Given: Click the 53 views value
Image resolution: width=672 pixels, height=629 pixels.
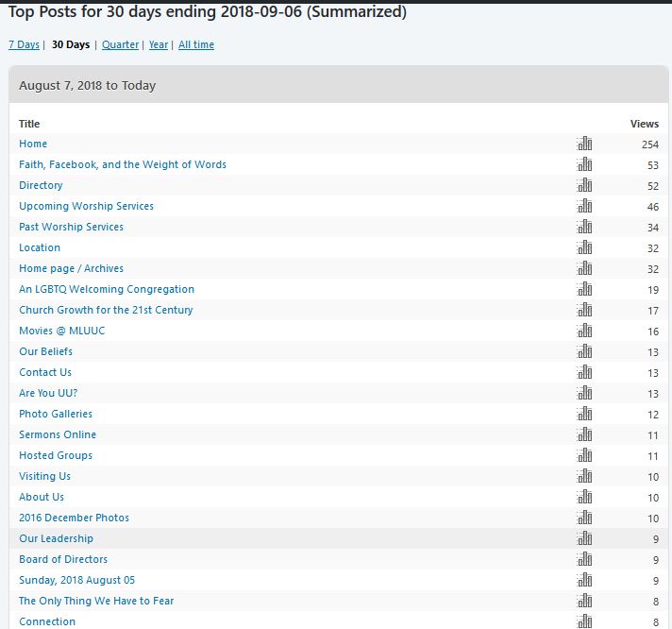Looking at the screenshot, I should (x=653, y=165).
